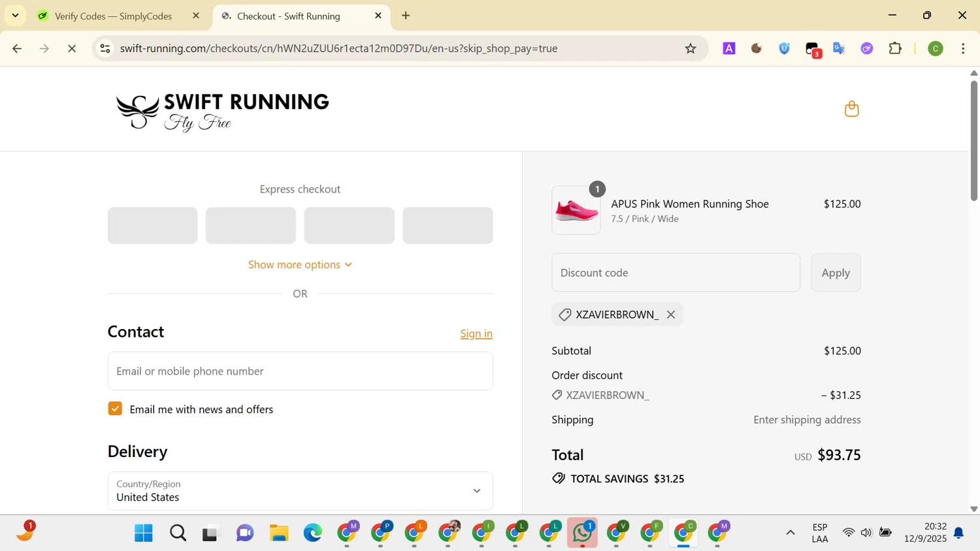
Task: Click the 'TOTAL SAVINGS $31.25' text
Action: click(x=627, y=479)
